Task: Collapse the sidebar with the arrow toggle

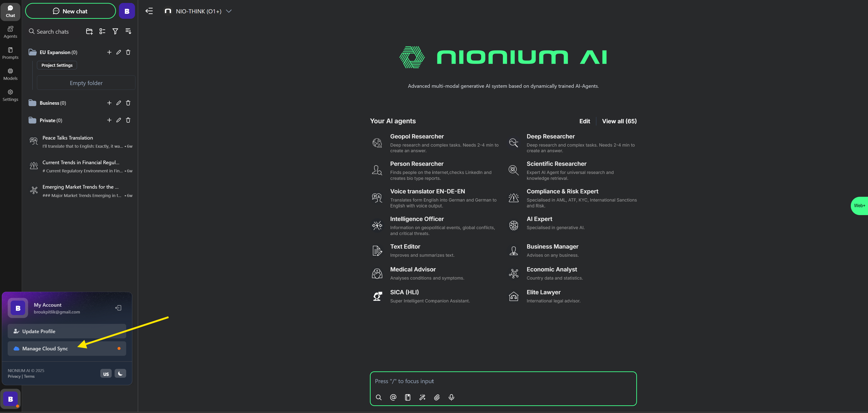Action: (x=149, y=11)
